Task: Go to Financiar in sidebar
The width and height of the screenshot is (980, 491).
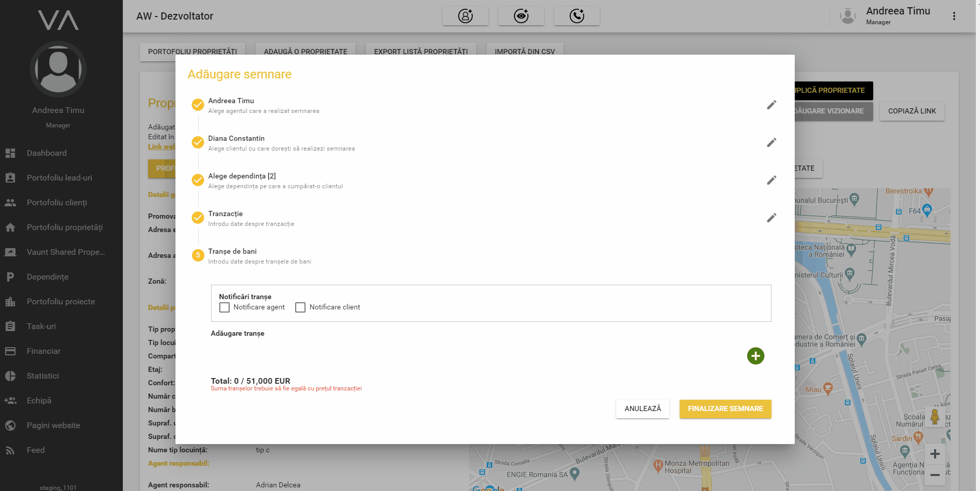Action: [43, 351]
